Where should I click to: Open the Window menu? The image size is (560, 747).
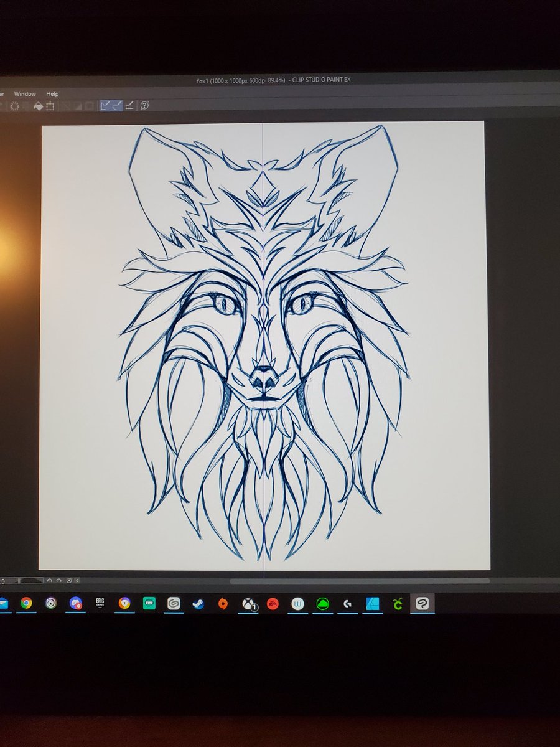click(x=25, y=93)
